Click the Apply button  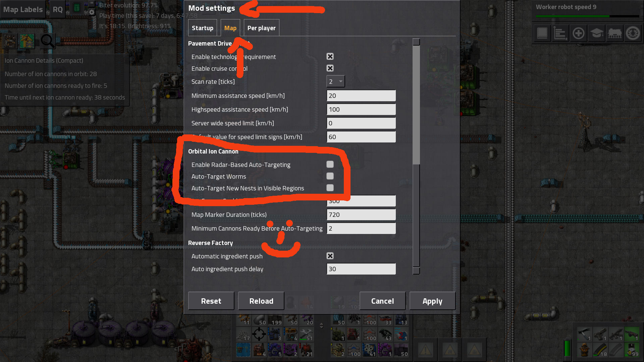tap(433, 301)
